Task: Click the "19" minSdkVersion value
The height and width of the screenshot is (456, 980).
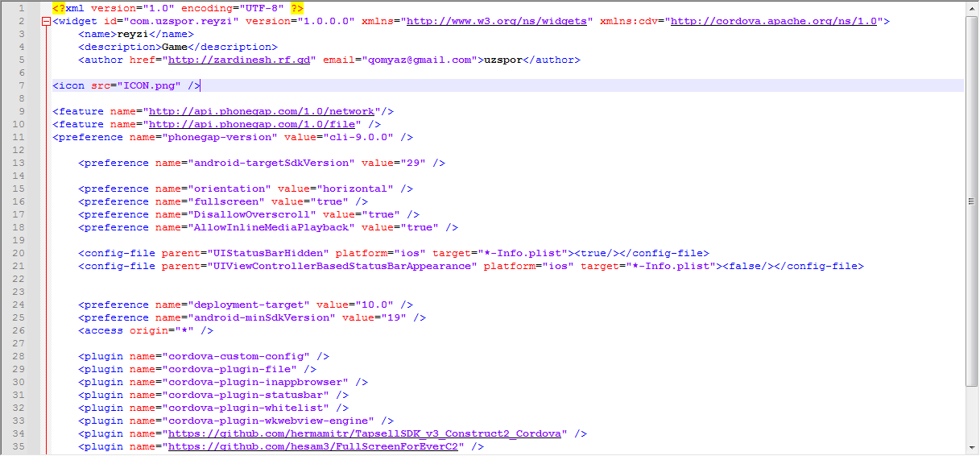Action: [394, 317]
